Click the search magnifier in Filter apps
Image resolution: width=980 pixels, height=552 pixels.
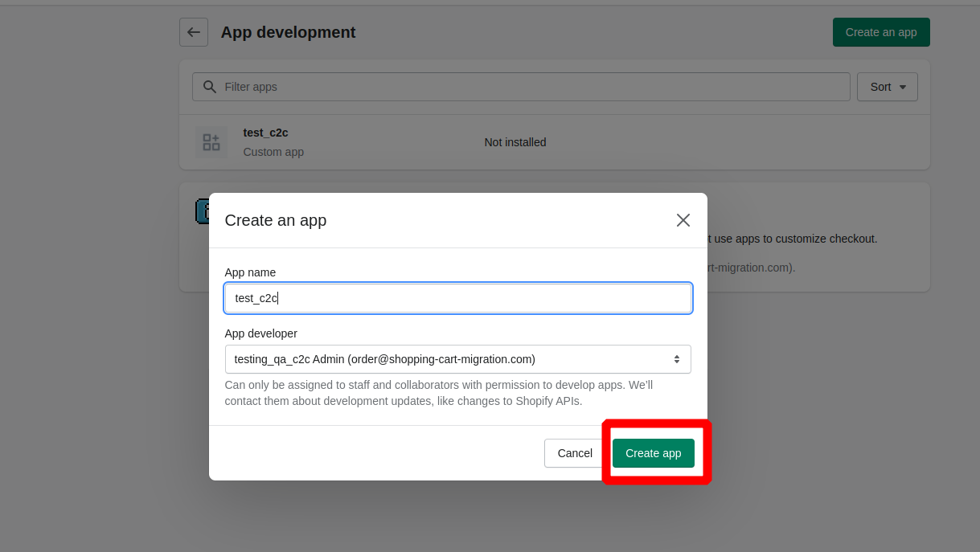210,87
